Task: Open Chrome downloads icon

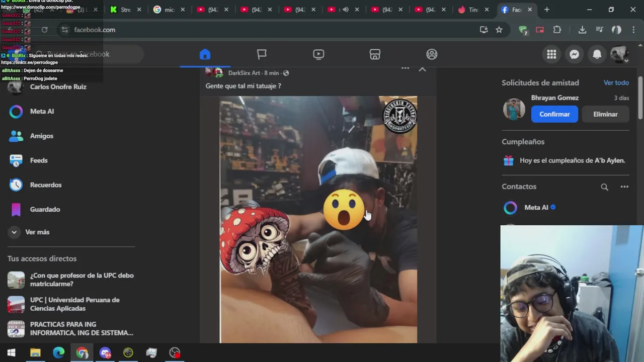Action: click(582, 30)
